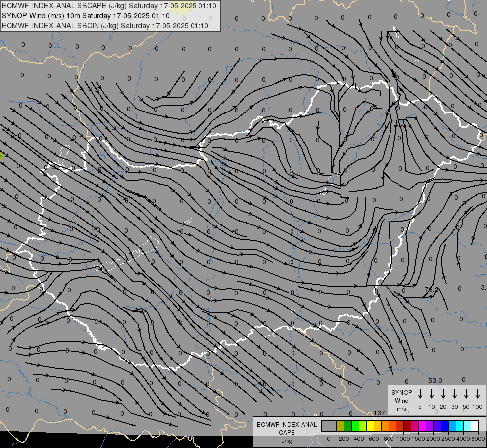Click the 1500 tick label on CAPE scale
Image resolution: width=487 pixels, height=448 pixels.
(x=418, y=439)
